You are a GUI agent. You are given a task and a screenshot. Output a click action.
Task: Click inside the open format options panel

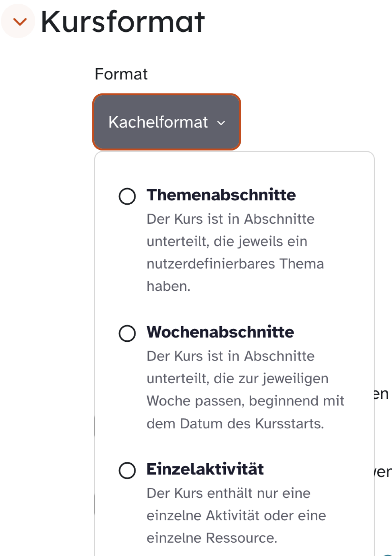tap(234, 345)
